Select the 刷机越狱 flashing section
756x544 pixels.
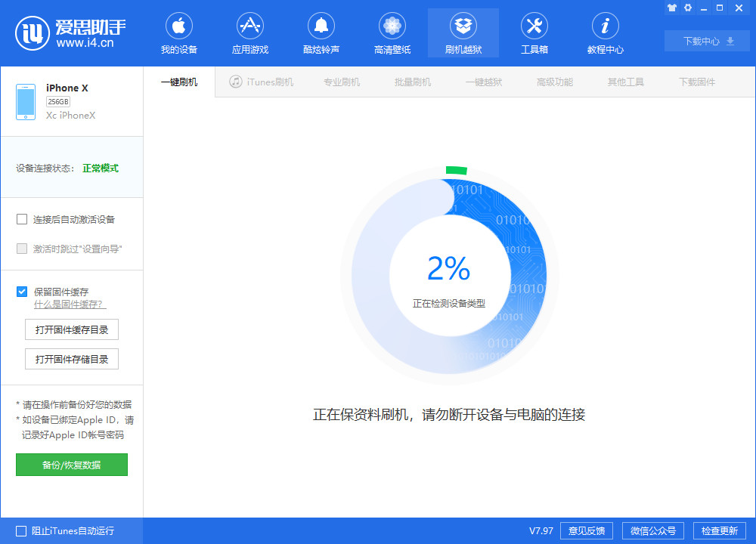click(463, 32)
